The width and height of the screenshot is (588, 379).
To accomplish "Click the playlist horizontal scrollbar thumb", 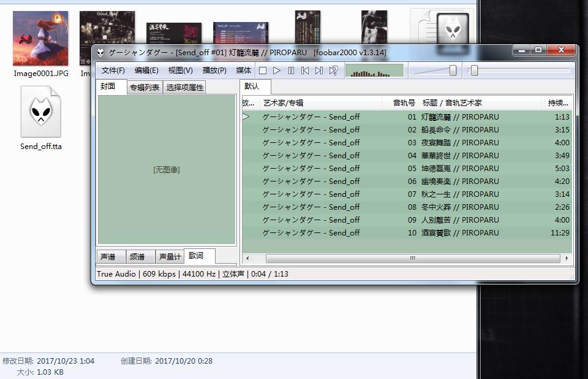I will tap(412, 258).
